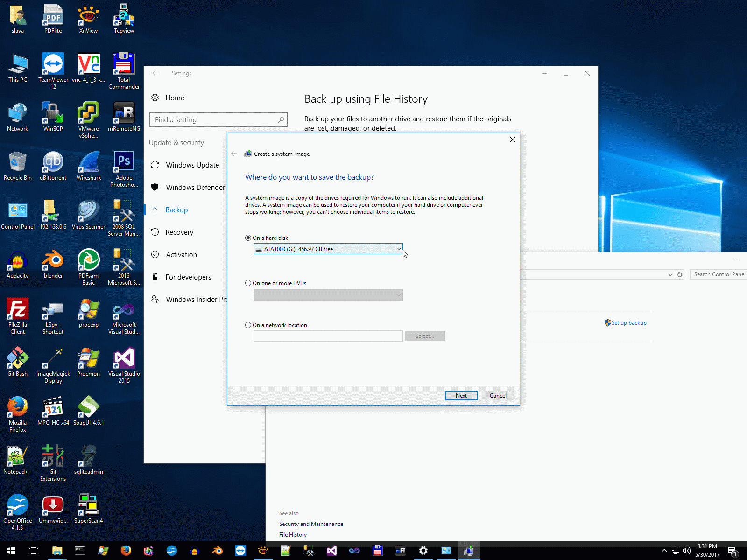Viewport: 747px width, 560px height.
Task: Expand the Control Panel address bar dropdown
Action: click(670, 275)
